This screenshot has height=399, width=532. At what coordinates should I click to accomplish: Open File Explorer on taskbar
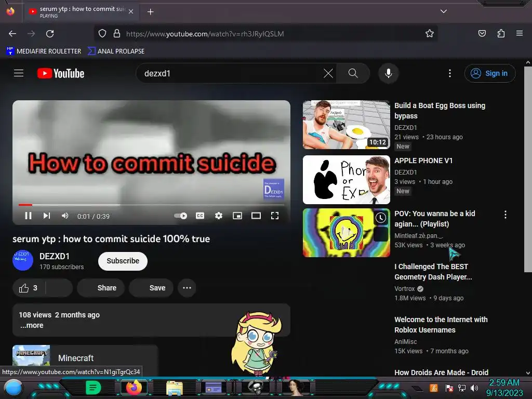point(175,388)
